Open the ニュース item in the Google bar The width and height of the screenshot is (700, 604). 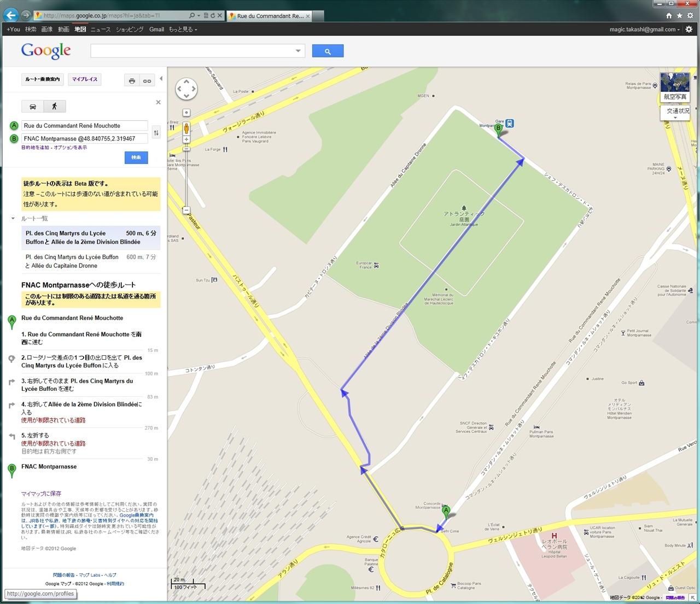coord(100,30)
